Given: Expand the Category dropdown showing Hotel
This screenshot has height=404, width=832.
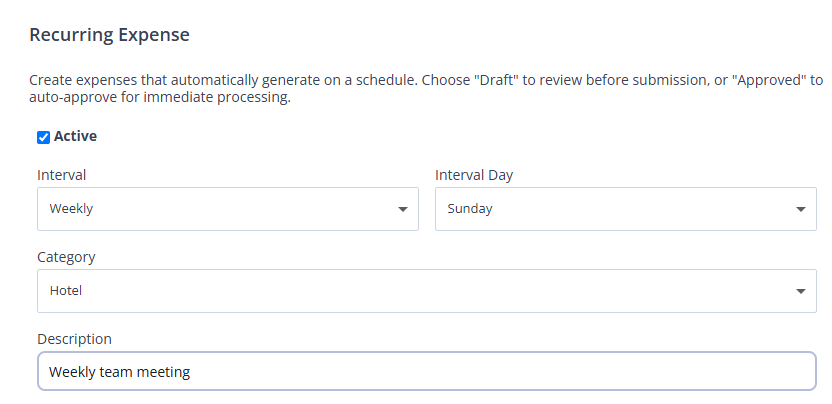Looking at the screenshot, I should tap(427, 291).
